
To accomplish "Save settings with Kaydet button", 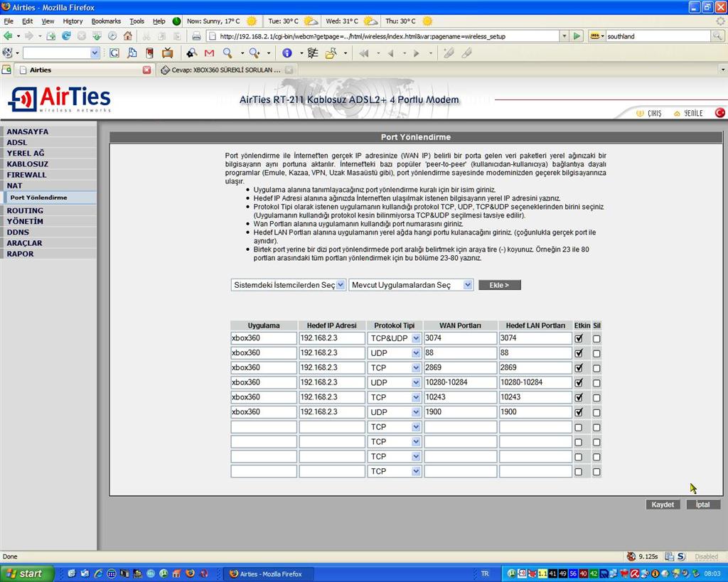I will coord(663,505).
